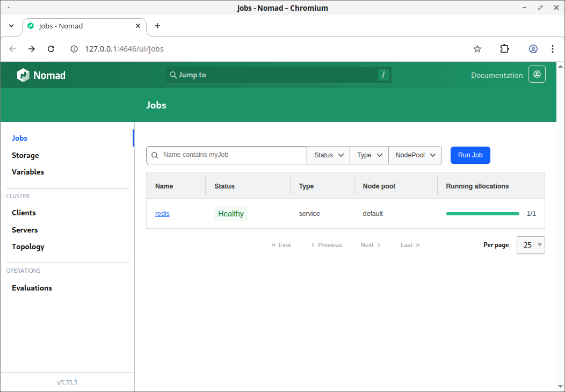The image size is (565, 392).
Task: Click the redis running allocations bar
Action: coord(482,214)
